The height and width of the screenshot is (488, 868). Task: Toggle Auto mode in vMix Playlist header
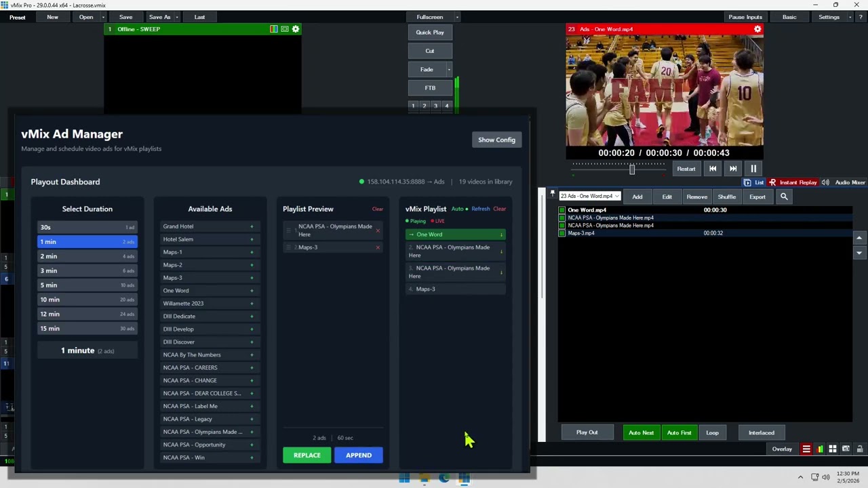459,209
